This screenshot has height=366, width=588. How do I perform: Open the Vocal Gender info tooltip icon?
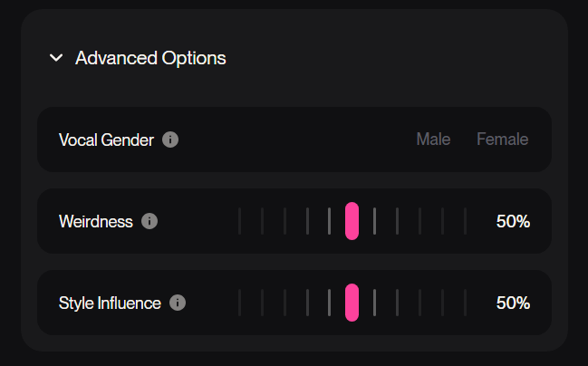pyautogui.click(x=170, y=140)
